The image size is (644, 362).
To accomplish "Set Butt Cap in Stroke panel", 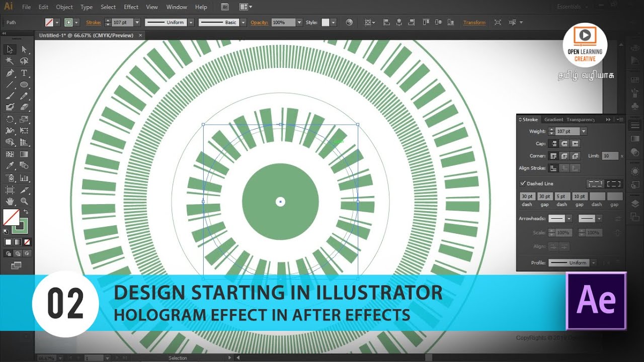I will 554,144.
